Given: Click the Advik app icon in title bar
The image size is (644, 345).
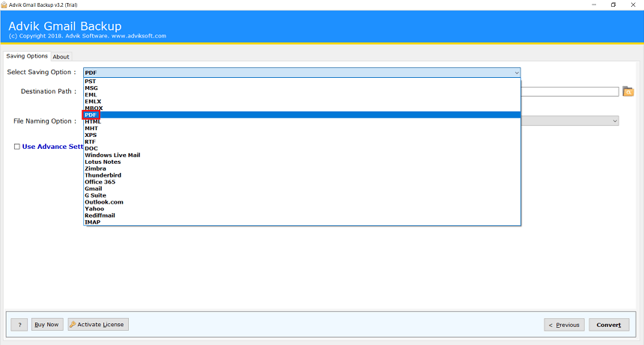Looking at the screenshot, I should (x=4, y=5).
